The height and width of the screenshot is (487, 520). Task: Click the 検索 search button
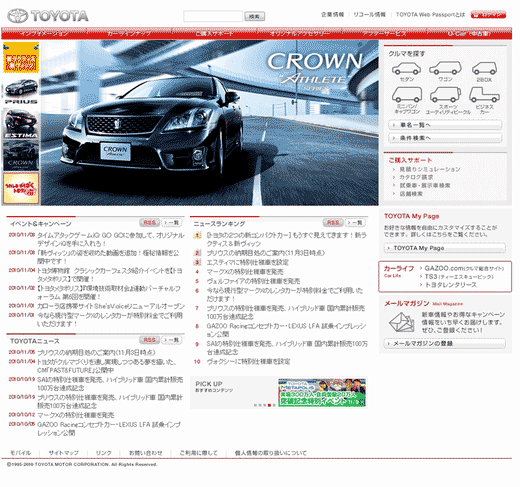click(255, 16)
